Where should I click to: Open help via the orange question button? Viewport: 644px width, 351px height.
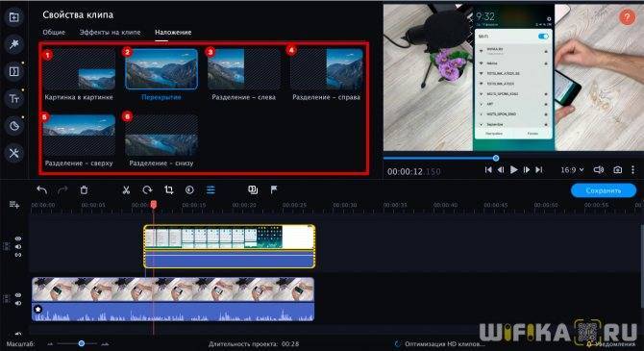[x=627, y=17]
